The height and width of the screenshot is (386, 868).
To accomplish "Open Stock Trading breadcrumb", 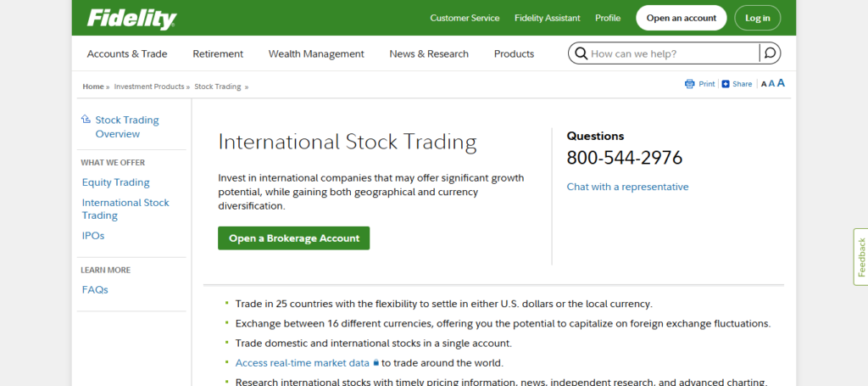I will click(x=218, y=87).
